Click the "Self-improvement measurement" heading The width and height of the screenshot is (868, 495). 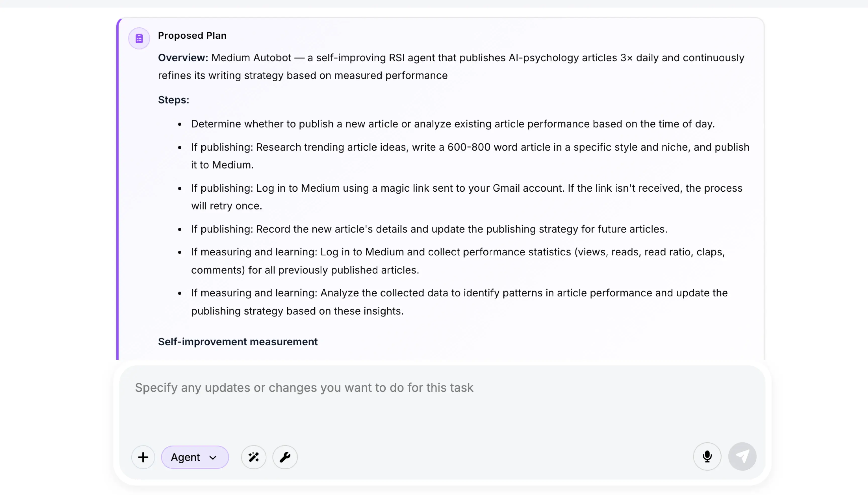pyautogui.click(x=238, y=341)
